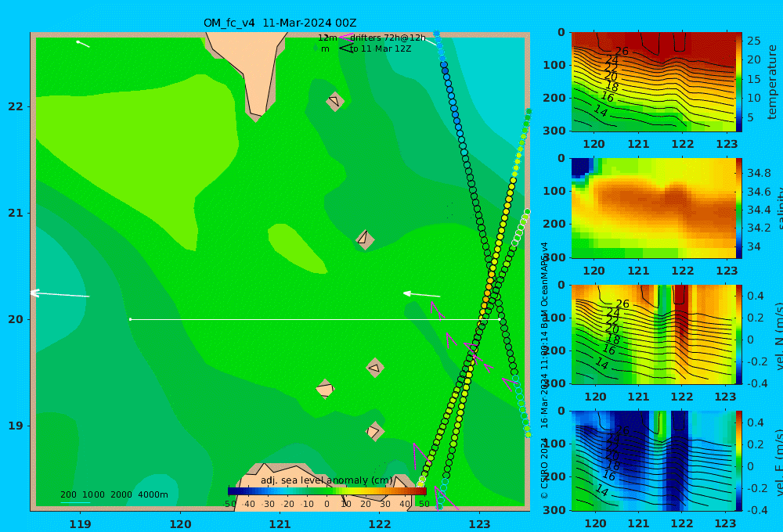Open the salinity depth section panel
783x532 pixels.
coord(653,208)
